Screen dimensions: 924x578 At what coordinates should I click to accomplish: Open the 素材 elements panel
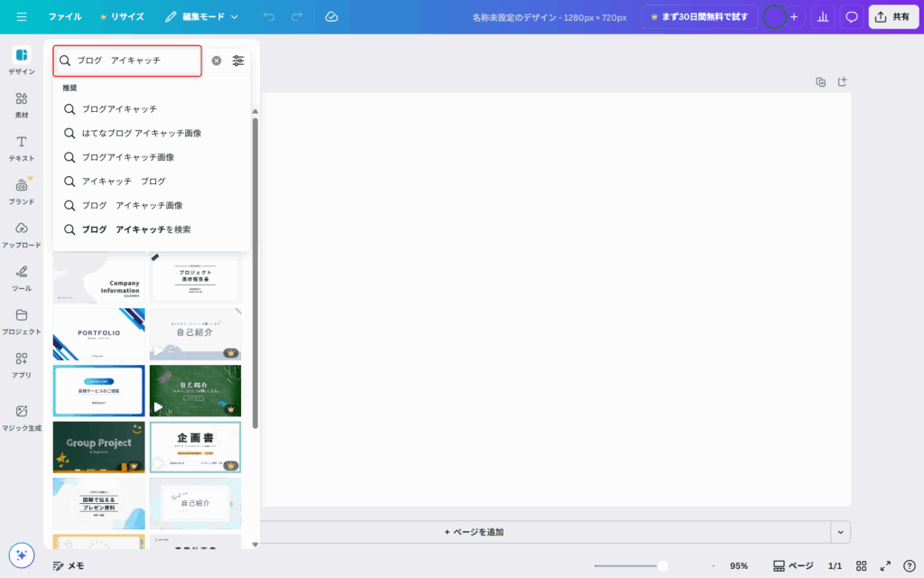click(x=22, y=104)
